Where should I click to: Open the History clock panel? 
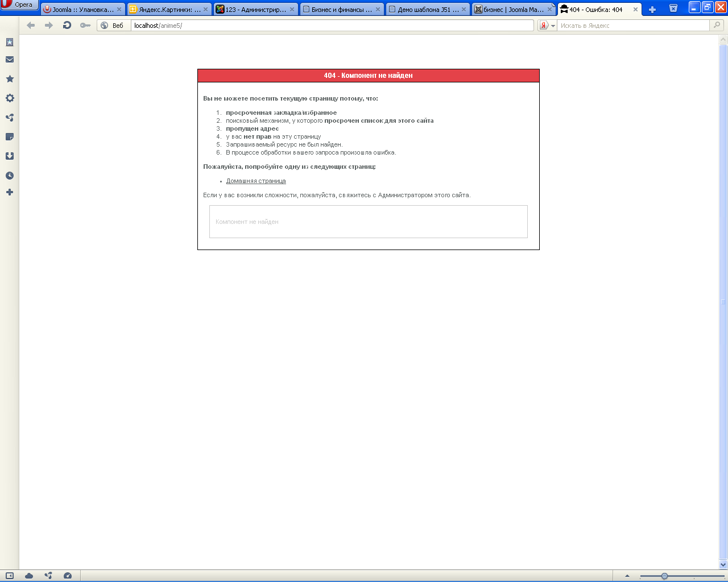(9, 175)
